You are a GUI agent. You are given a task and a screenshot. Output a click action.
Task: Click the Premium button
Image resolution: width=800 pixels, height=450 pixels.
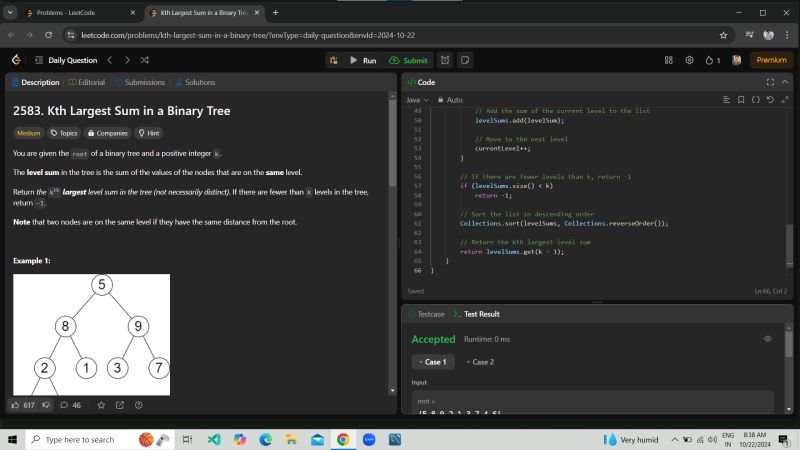click(771, 60)
